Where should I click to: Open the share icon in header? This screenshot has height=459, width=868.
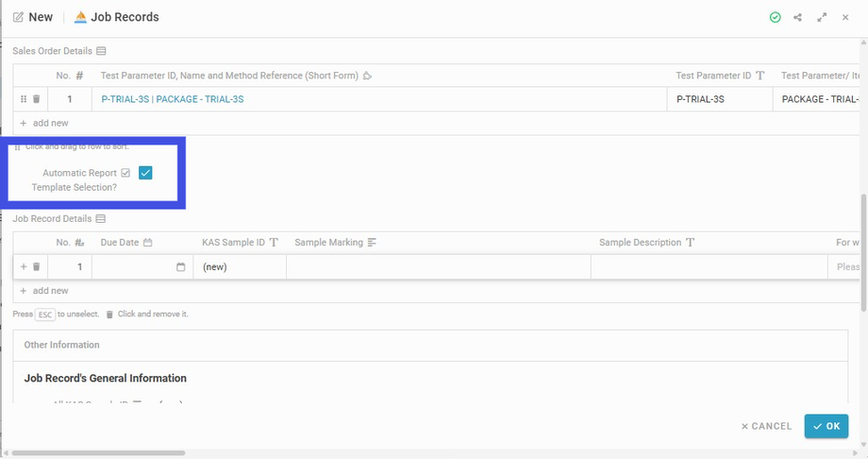(x=797, y=18)
